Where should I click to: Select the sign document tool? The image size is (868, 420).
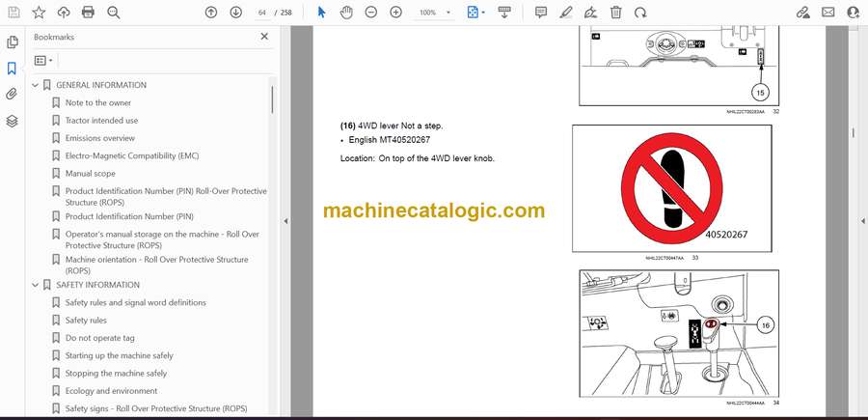coord(590,13)
